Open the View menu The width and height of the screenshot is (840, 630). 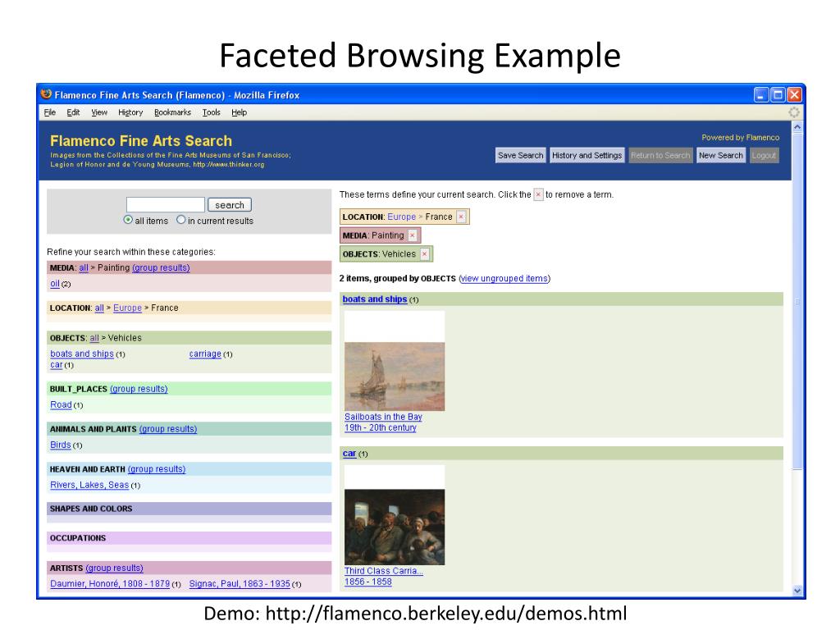click(99, 112)
